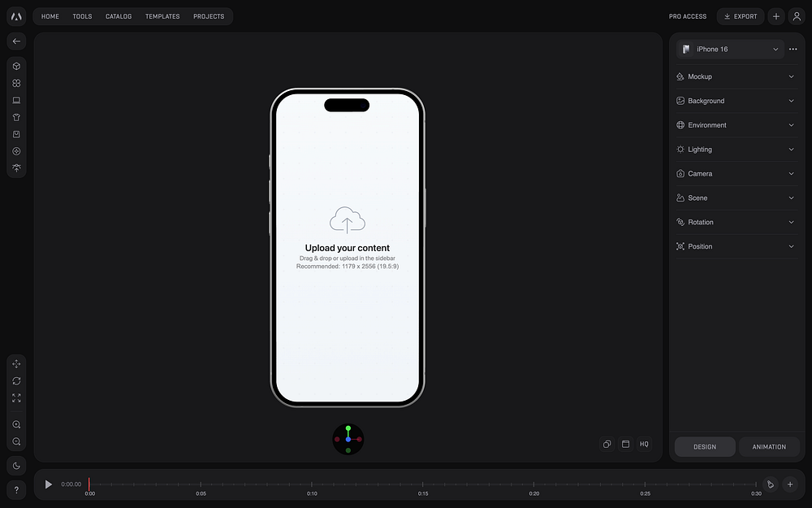812x508 pixels.
Task: Expand the Lighting section
Action: click(x=736, y=150)
